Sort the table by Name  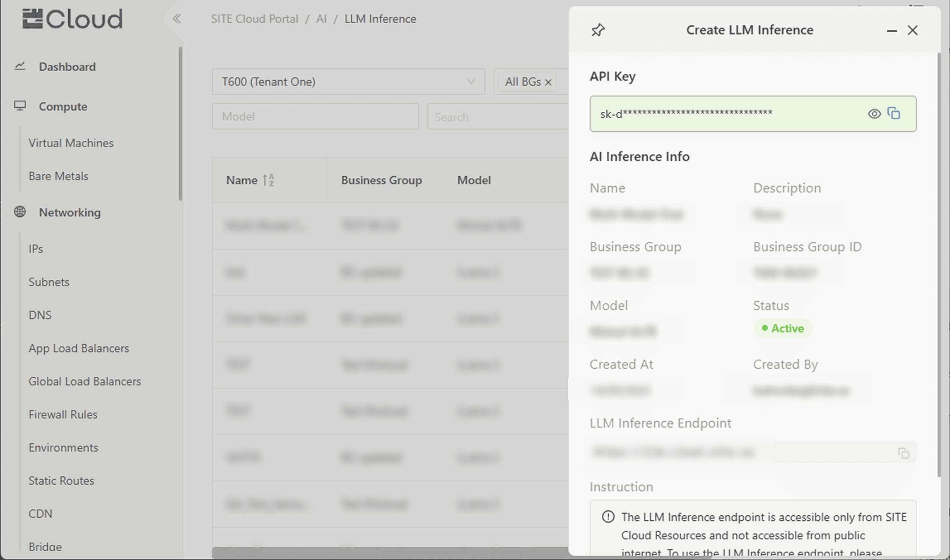(x=269, y=180)
